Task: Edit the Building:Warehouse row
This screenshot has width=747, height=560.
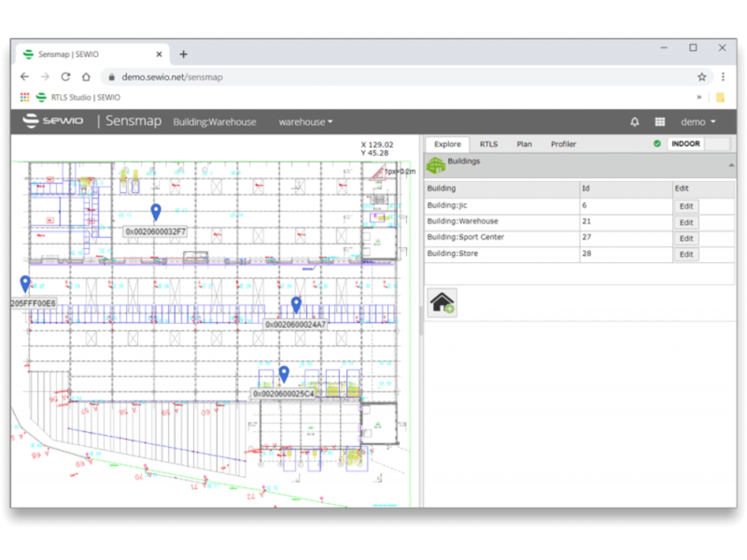Action: [x=686, y=223]
